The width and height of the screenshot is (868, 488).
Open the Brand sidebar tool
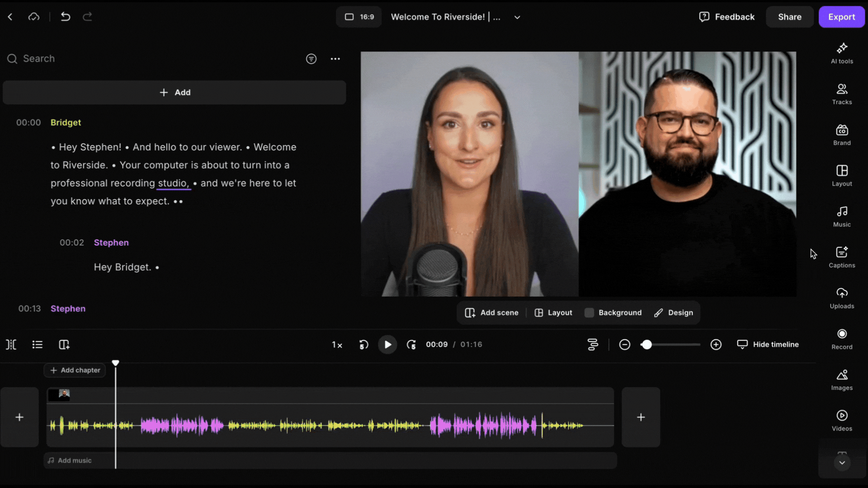coord(841,135)
